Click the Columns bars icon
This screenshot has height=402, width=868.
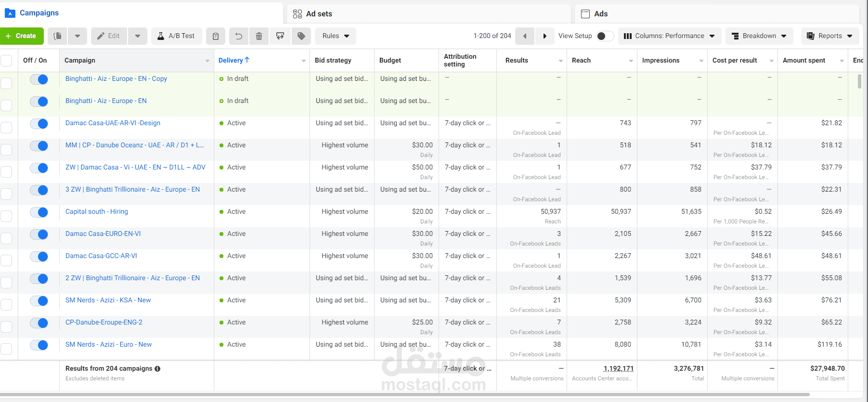(628, 36)
